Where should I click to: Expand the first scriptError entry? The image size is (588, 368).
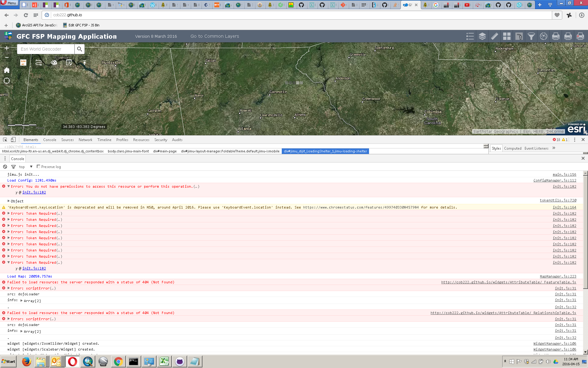tap(9, 288)
